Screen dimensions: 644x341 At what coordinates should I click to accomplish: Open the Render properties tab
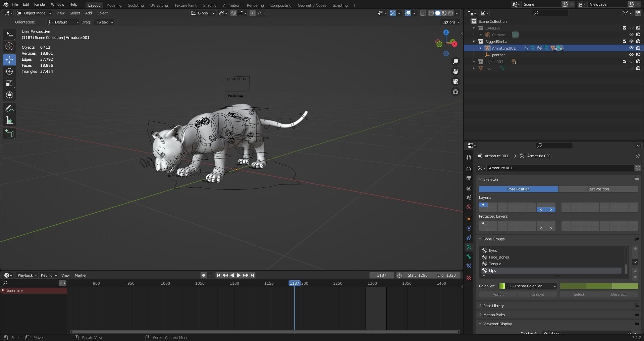click(x=469, y=169)
